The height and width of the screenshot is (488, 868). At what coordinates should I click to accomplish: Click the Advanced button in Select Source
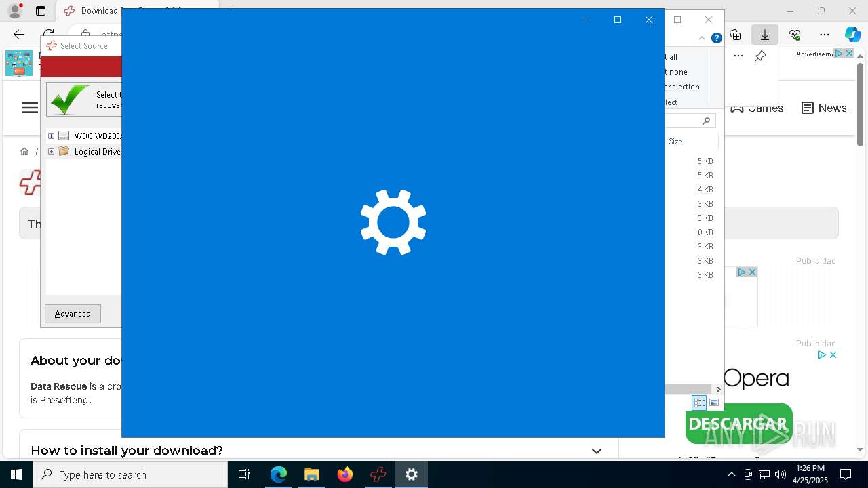tap(73, 314)
